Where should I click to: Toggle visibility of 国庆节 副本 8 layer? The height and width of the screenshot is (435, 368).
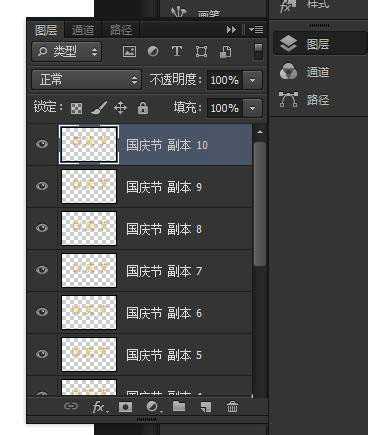(42, 228)
